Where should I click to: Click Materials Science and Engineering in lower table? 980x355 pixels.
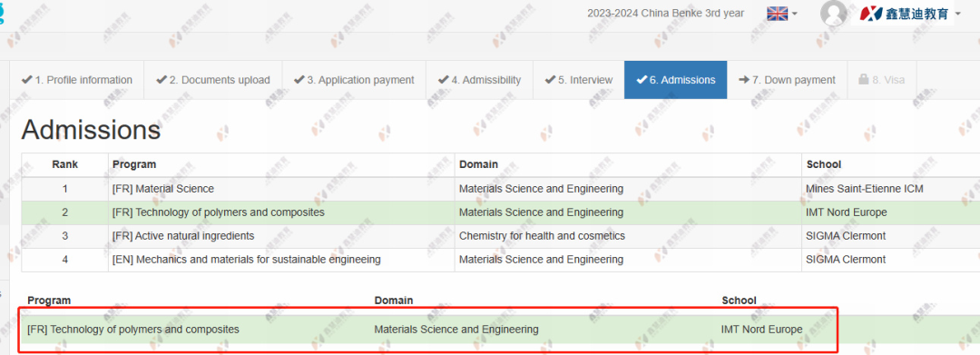[x=456, y=330]
